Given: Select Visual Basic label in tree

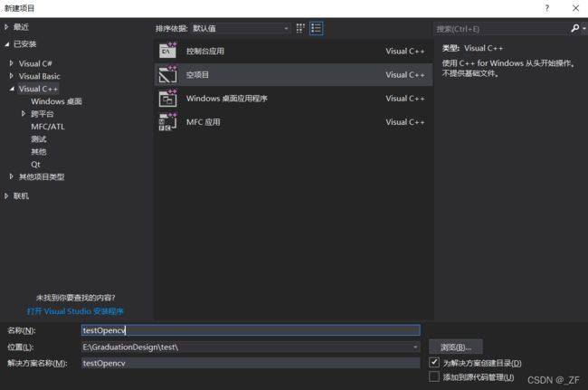Looking at the screenshot, I should click(x=40, y=76).
